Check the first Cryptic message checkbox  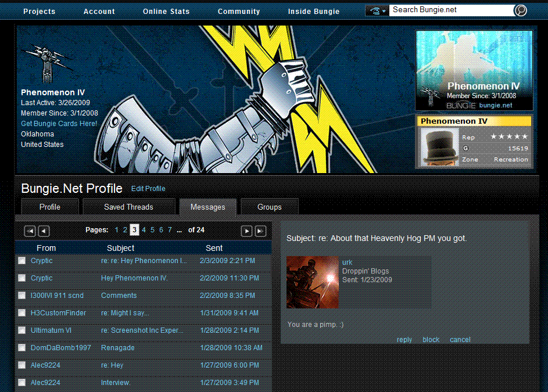tap(22, 261)
